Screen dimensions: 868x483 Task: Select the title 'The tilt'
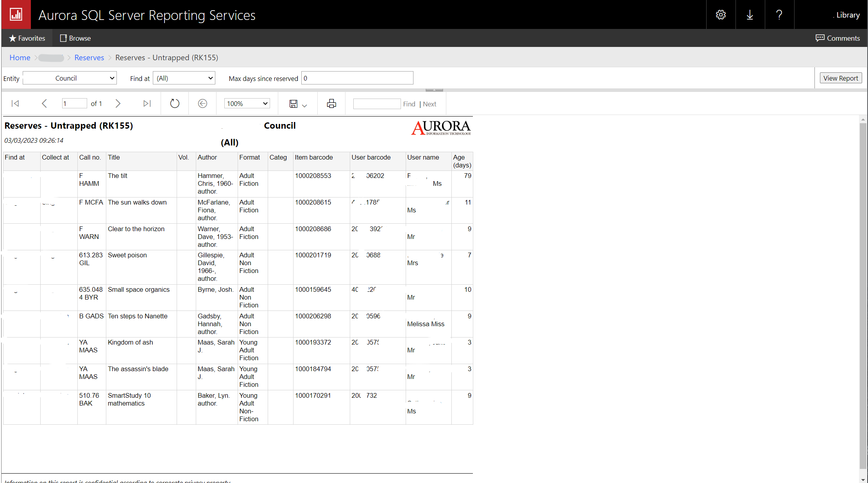point(118,176)
